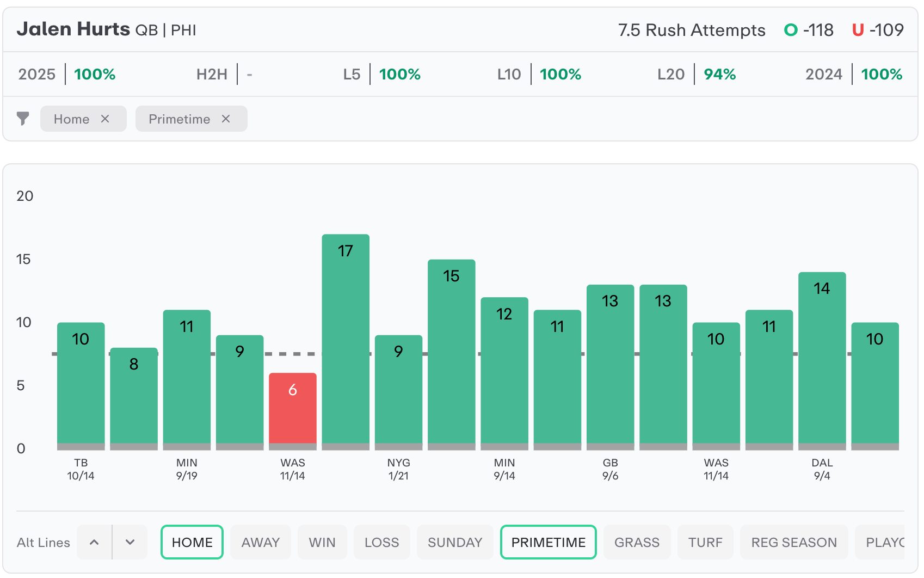Click the 7.5 Rush Attempts prop label
The height and width of the screenshot is (578, 924).
coord(692,30)
